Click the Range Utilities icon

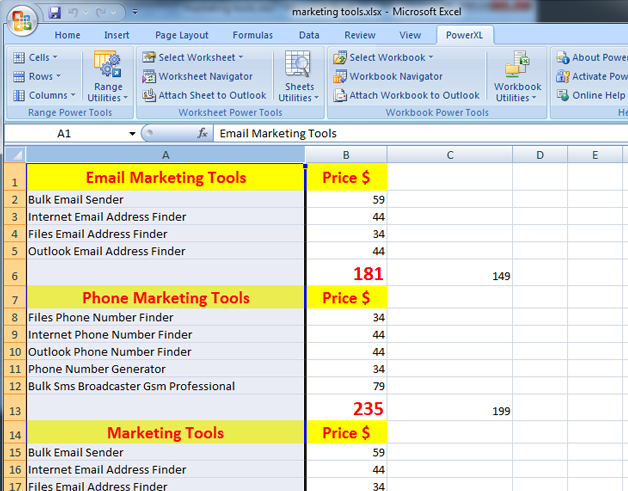(107, 64)
